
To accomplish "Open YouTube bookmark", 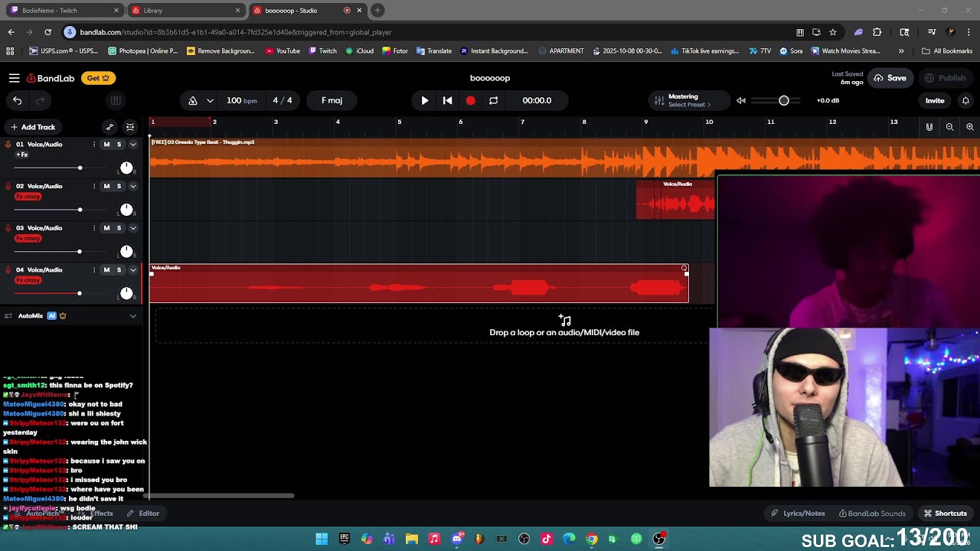I will pyautogui.click(x=283, y=51).
